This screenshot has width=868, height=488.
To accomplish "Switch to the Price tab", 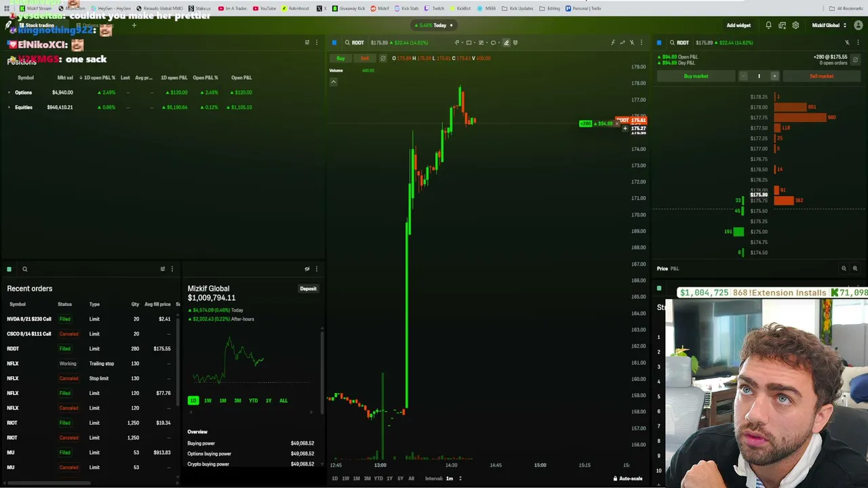I will [663, 268].
